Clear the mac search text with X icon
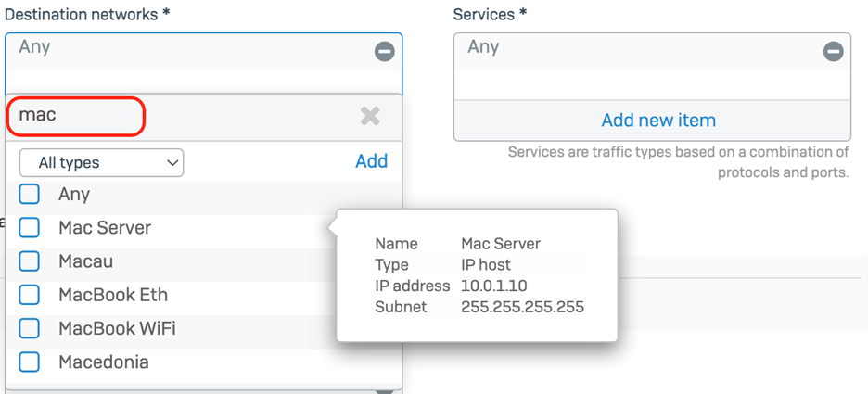This screenshot has height=394, width=868. point(370,116)
